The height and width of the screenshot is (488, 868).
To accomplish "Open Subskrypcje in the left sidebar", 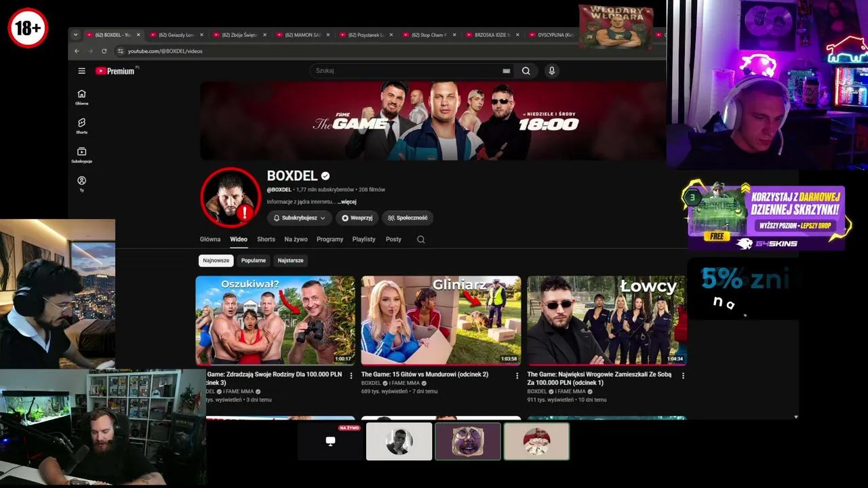I will point(81,155).
